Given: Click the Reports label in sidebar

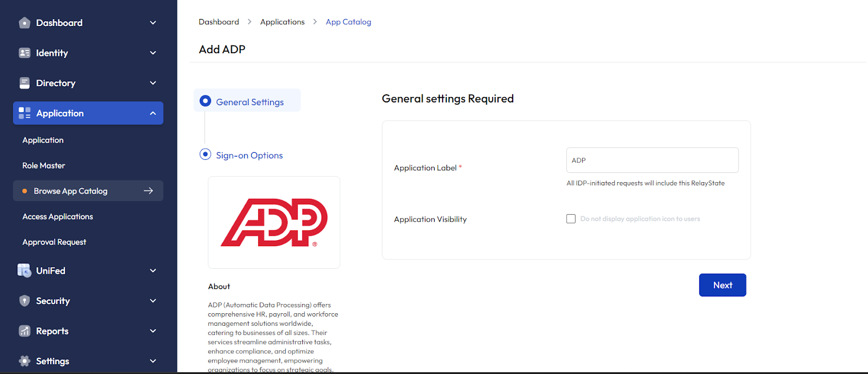Looking at the screenshot, I should tap(52, 331).
